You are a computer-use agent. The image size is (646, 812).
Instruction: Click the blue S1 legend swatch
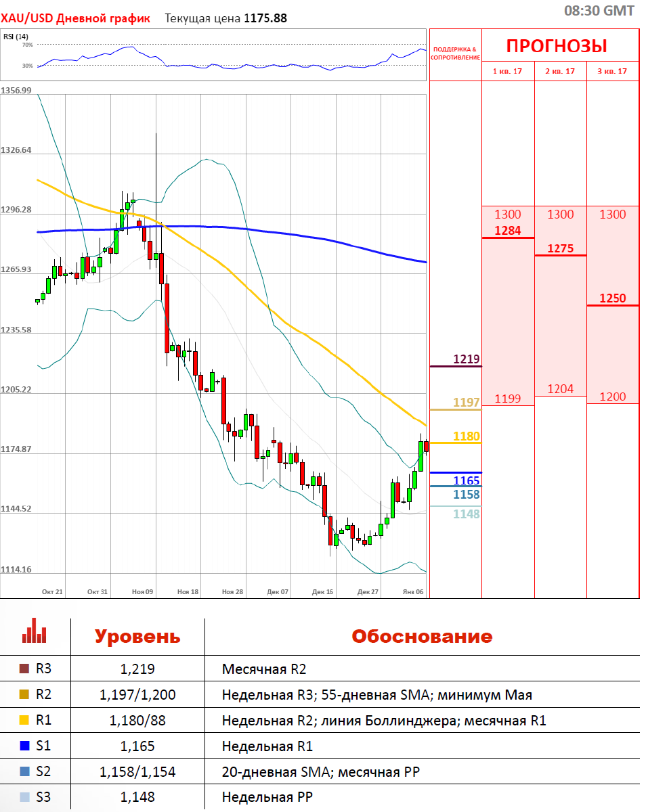click(25, 746)
